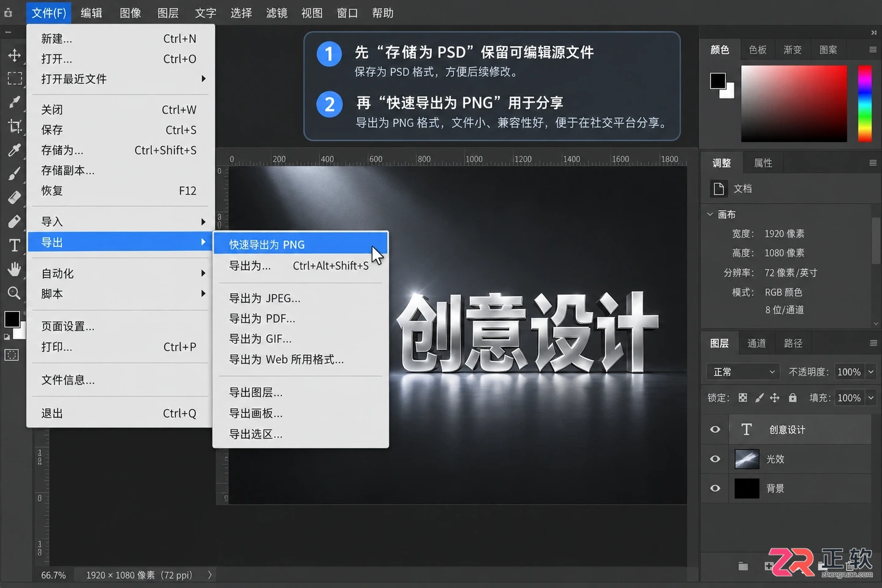The image size is (882, 588).
Task: Hide the 背景 layer
Action: coord(715,488)
